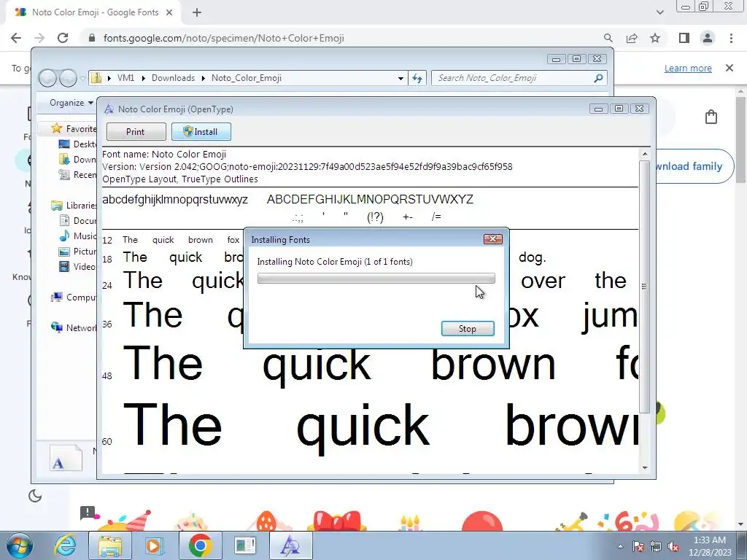Open a new Chrome tab
The height and width of the screenshot is (560, 747).
[x=197, y=12]
